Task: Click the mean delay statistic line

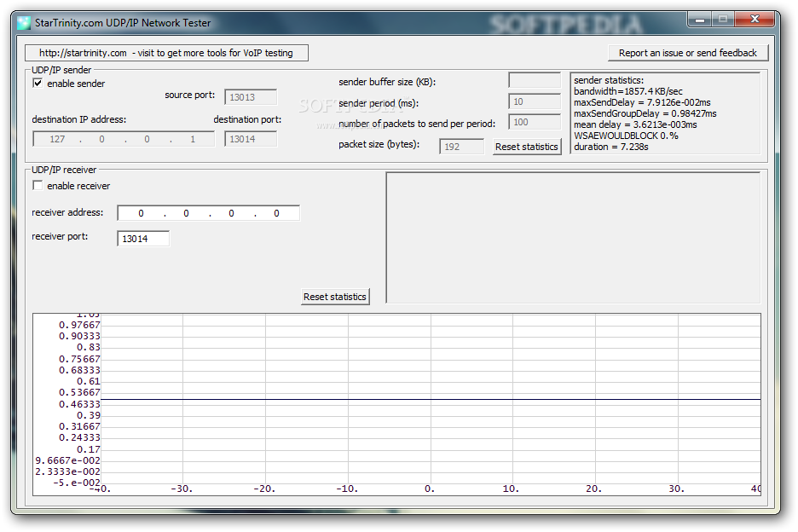Action: click(635, 124)
